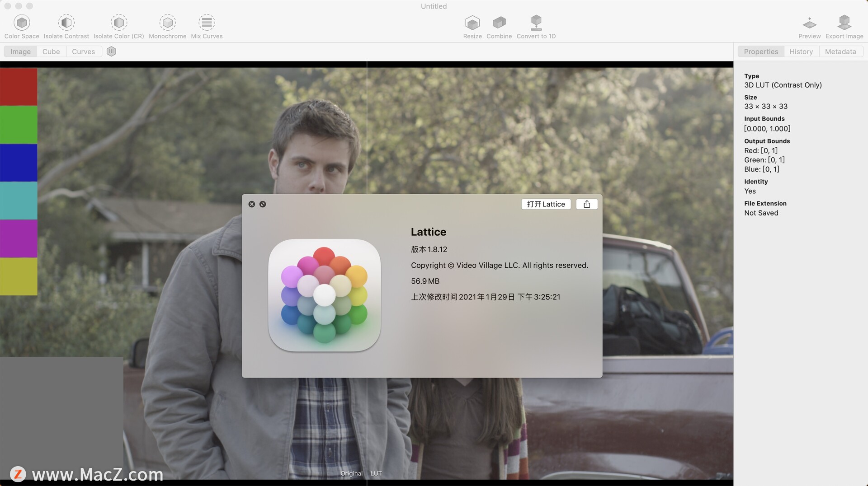The height and width of the screenshot is (486, 868).
Task: Click the Lattice app icon thumbnail
Action: pyautogui.click(x=325, y=295)
